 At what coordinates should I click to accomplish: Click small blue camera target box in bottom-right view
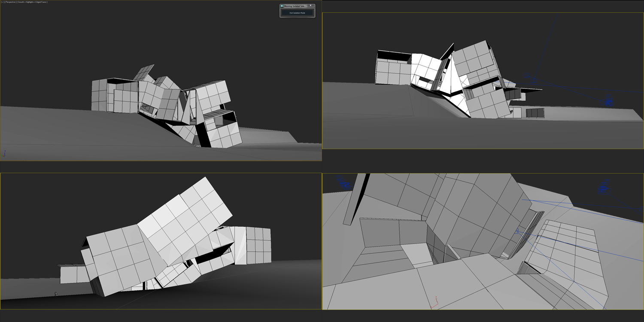click(x=518, y=232)
